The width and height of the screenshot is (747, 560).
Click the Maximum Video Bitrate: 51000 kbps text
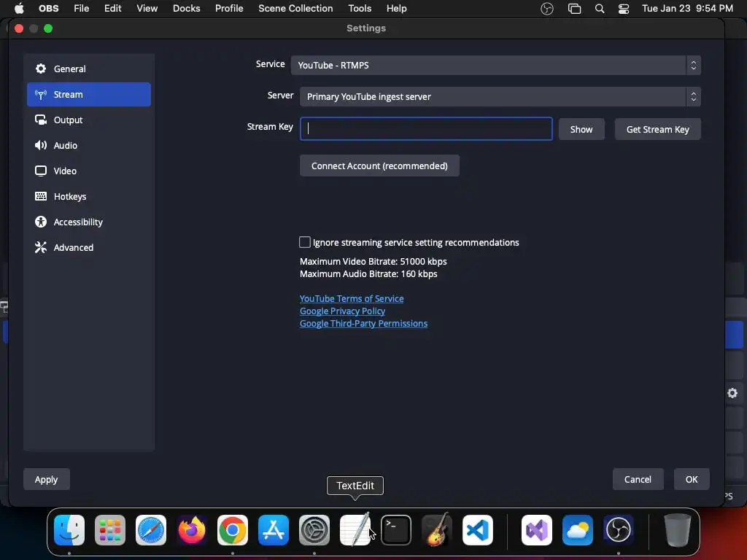373,262
